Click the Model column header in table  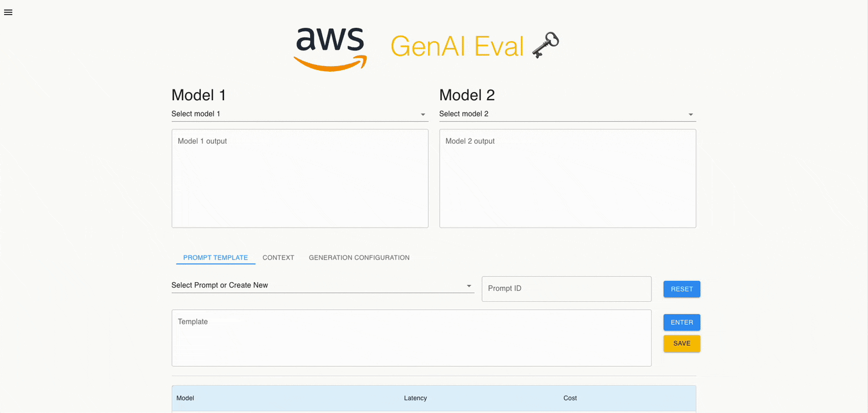tap(185, 399)
